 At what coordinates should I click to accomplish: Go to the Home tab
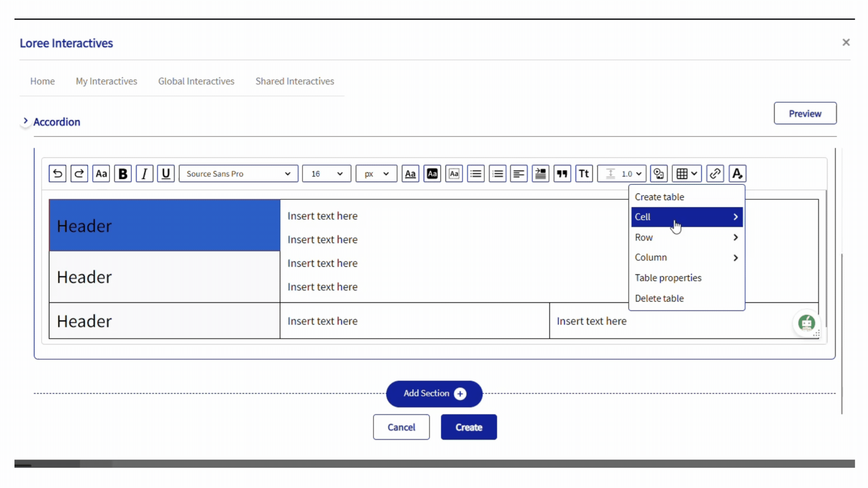click(42, 81)
